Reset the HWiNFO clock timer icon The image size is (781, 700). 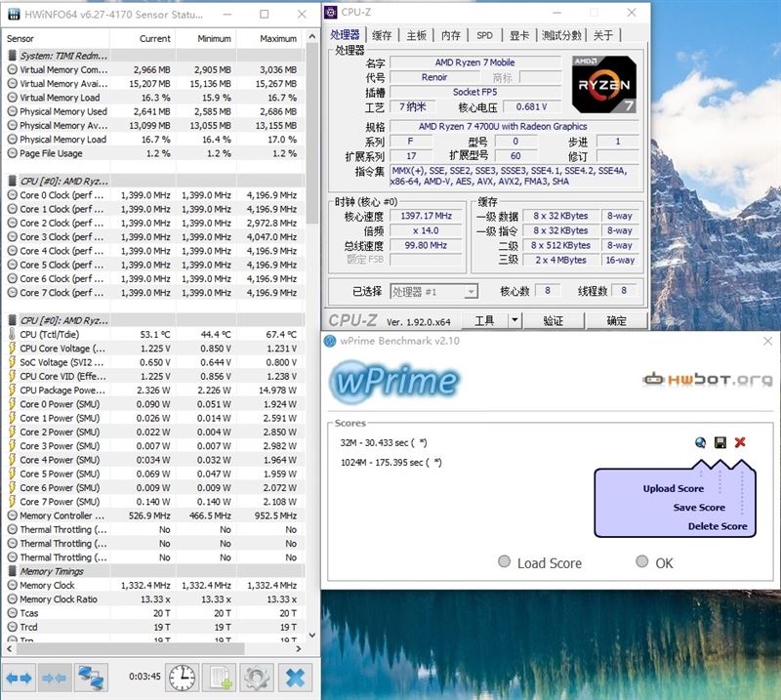click(182, 678)
